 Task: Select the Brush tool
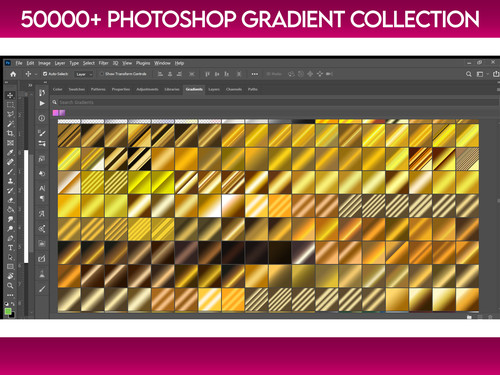click(10, 172)
